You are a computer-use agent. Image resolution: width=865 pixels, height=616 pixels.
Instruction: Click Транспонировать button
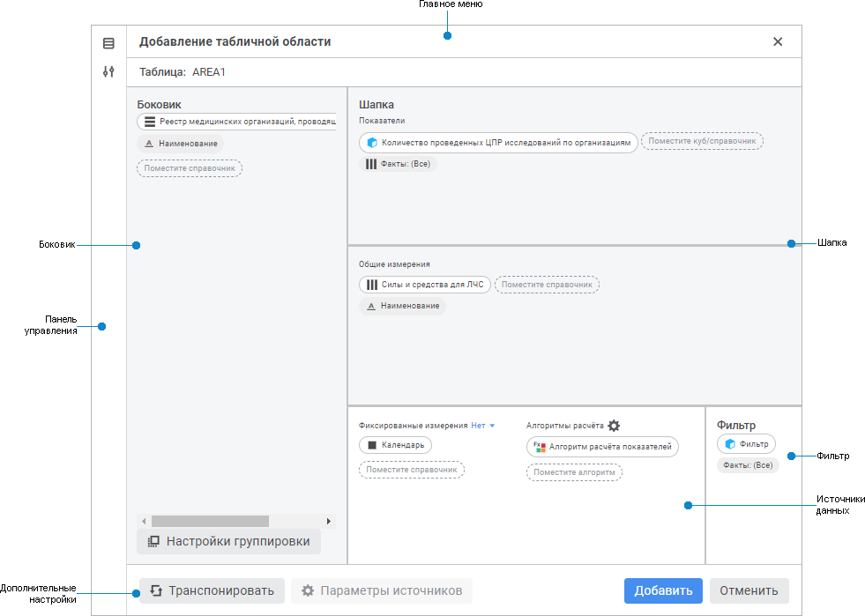(212, 590)
